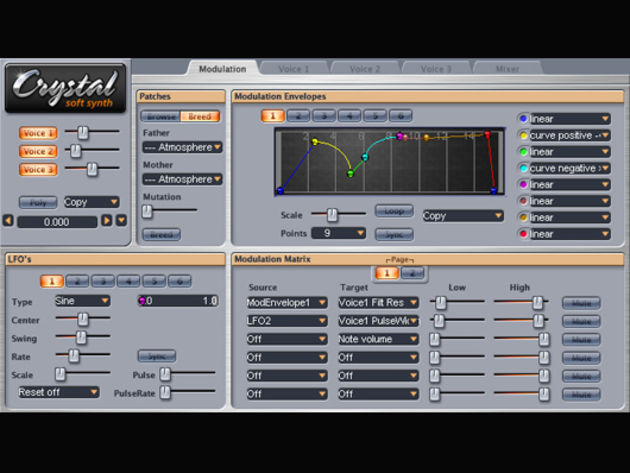Select LFO number 3
The height and width of the screenshot is (473, 630).
pos(103,281)
